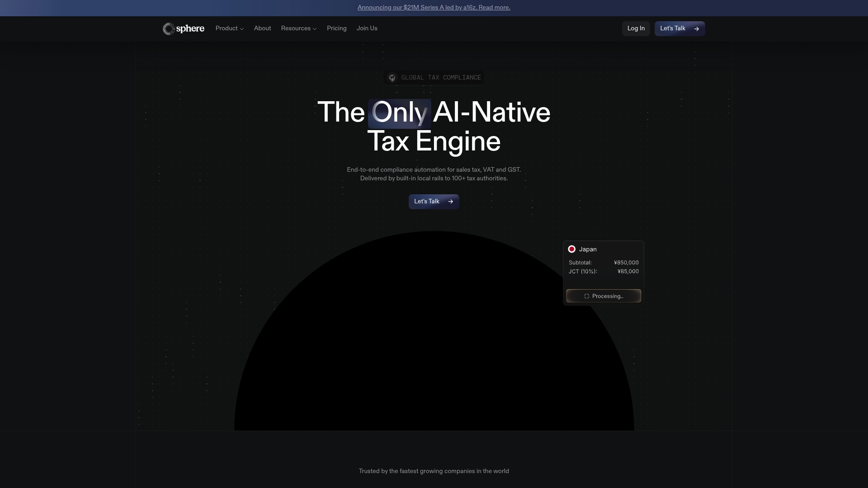Click the 'Subtotal:' label
The width and height of the screenshot is (868, 488).
pos(580,263)
